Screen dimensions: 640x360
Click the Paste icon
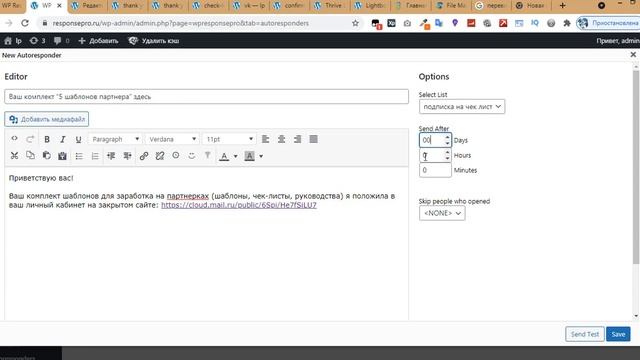pos(47,156)
